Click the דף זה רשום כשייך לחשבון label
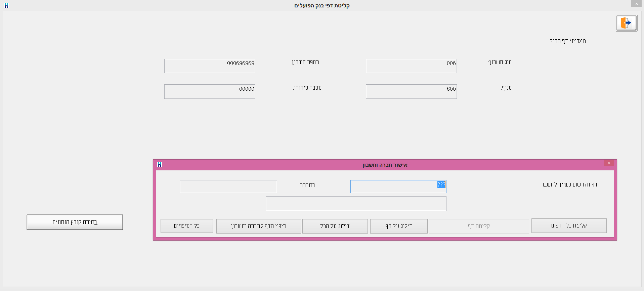The width and height of the screenshot is (644, 291). click(x=568, y=184)
